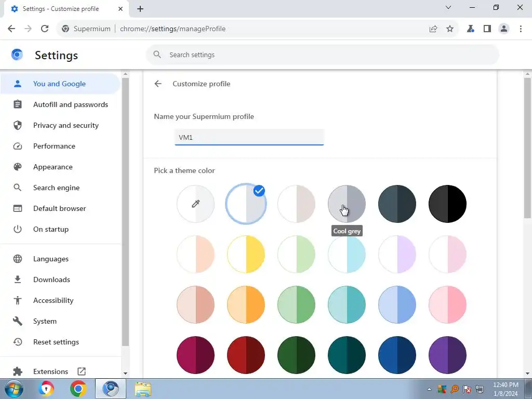Open the Windows Start button

click(x=14, y=389)
